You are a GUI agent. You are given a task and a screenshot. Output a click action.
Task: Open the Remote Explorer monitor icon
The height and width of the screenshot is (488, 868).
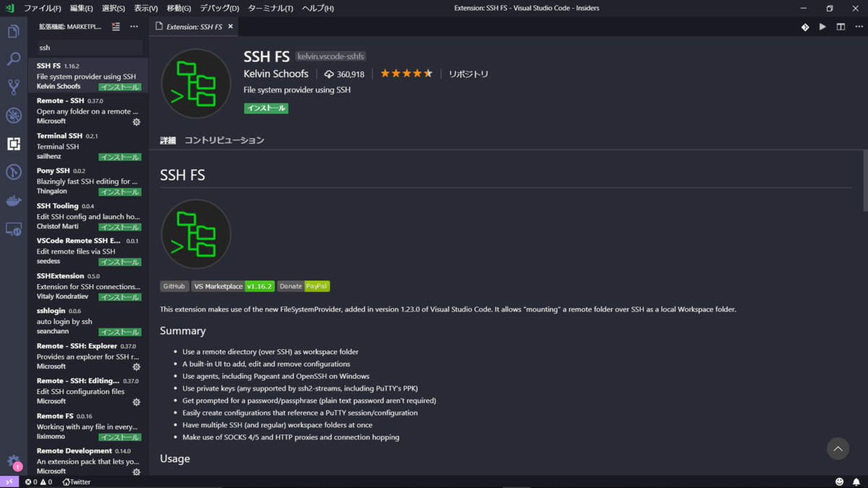coord(13,229)
